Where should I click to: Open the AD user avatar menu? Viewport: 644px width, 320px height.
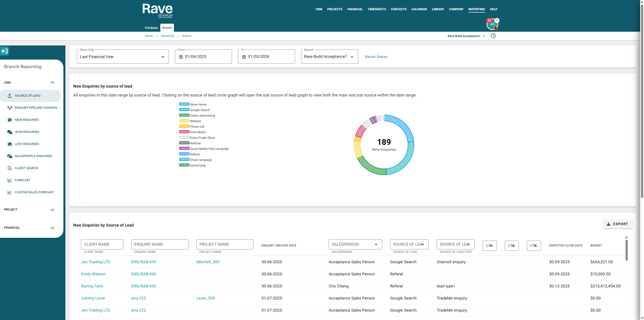(x=492, y=24)
